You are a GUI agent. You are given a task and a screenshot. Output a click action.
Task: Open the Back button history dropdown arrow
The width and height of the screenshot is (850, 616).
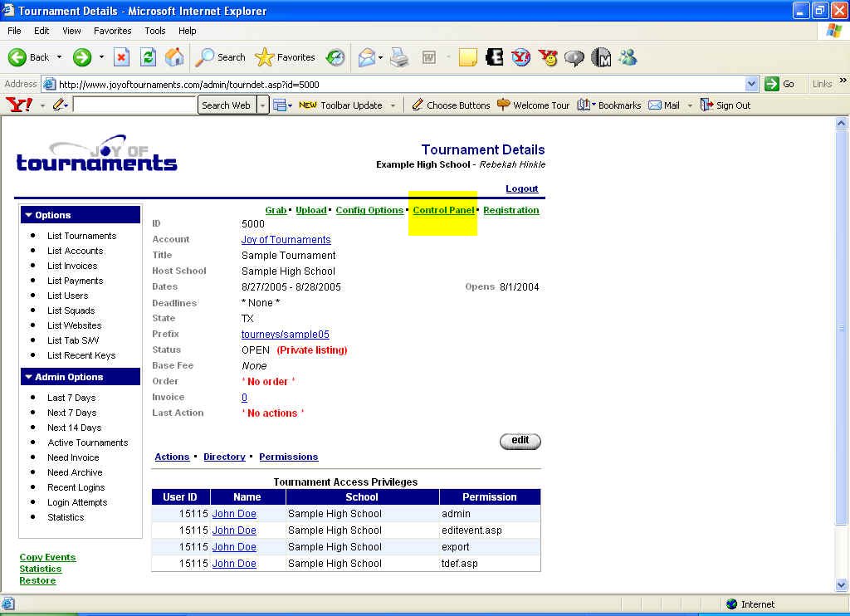(58, 57)
